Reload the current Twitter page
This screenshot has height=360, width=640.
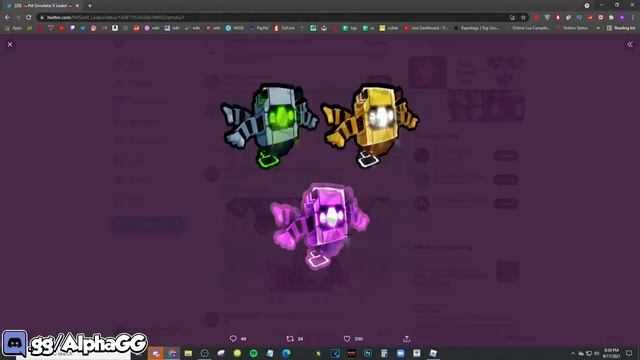point(29,18)
